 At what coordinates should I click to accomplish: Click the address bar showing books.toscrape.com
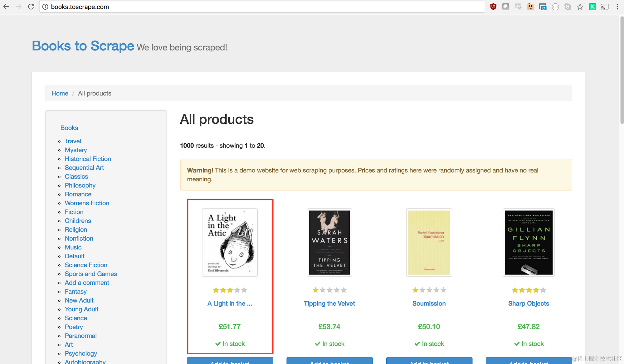[x=262, y=7]
